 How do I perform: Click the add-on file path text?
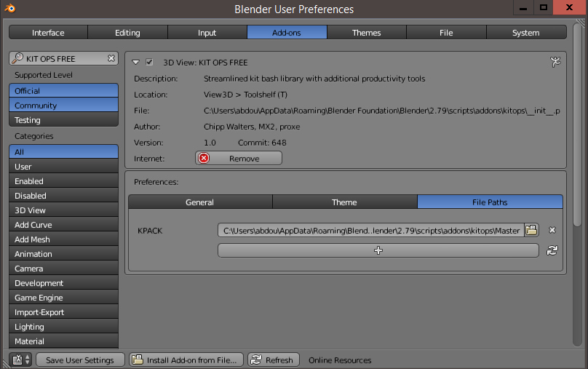(382, 111)
